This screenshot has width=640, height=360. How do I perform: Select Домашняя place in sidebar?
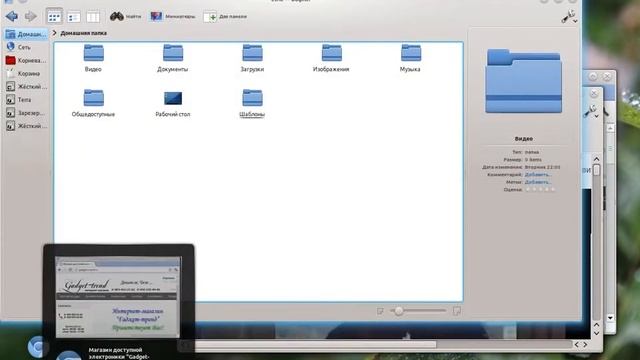[x=26, y=34]
